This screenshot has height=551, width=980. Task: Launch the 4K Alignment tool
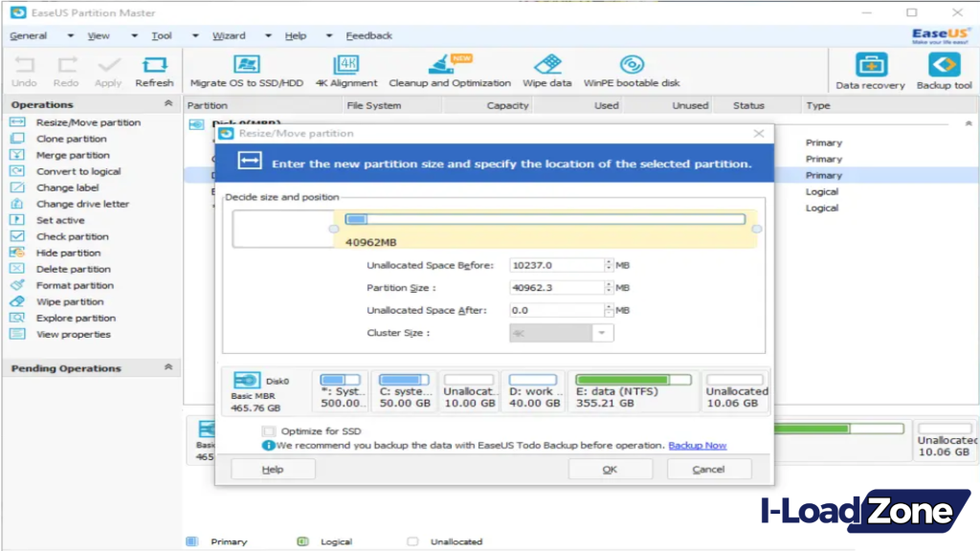coord(346,70)
